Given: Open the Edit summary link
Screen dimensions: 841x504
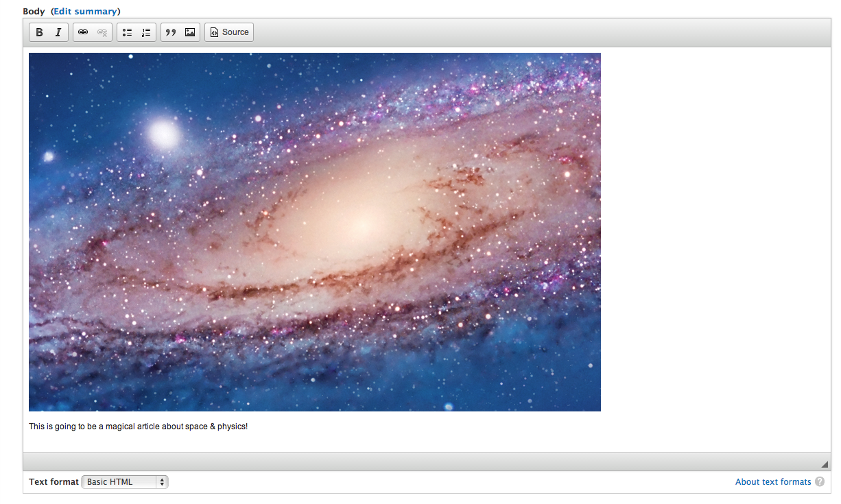Looking at the screenshot, I should (86, 11).
